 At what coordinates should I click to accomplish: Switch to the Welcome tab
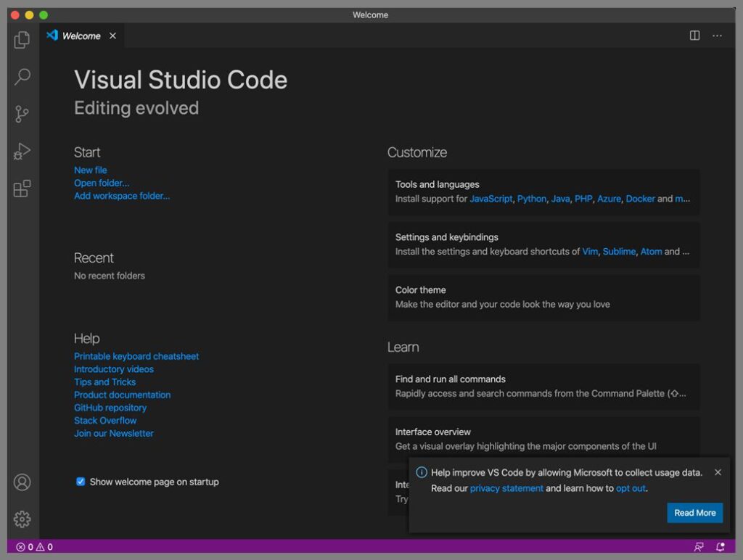click(x=82, y=35)
